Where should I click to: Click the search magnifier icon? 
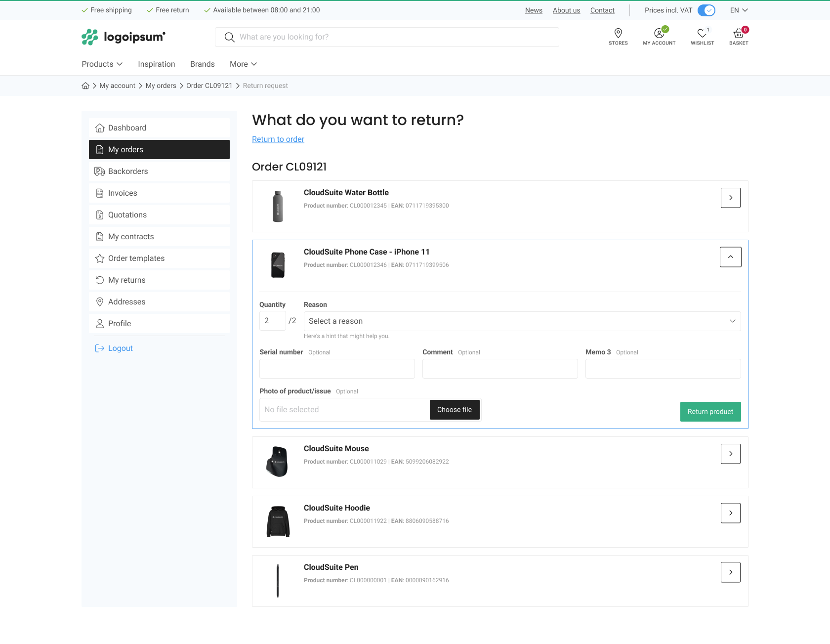(229, 38)
